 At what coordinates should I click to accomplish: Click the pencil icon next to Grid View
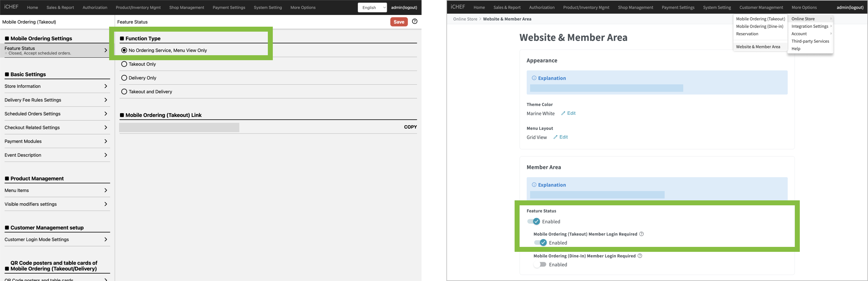point(555,137)
